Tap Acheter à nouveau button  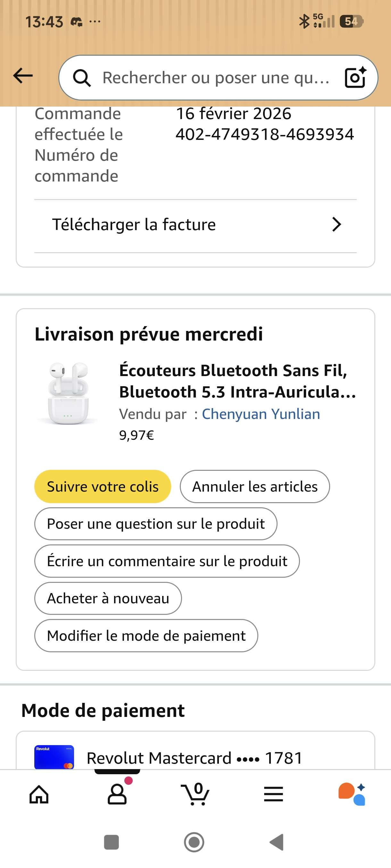tap(108, 599)
